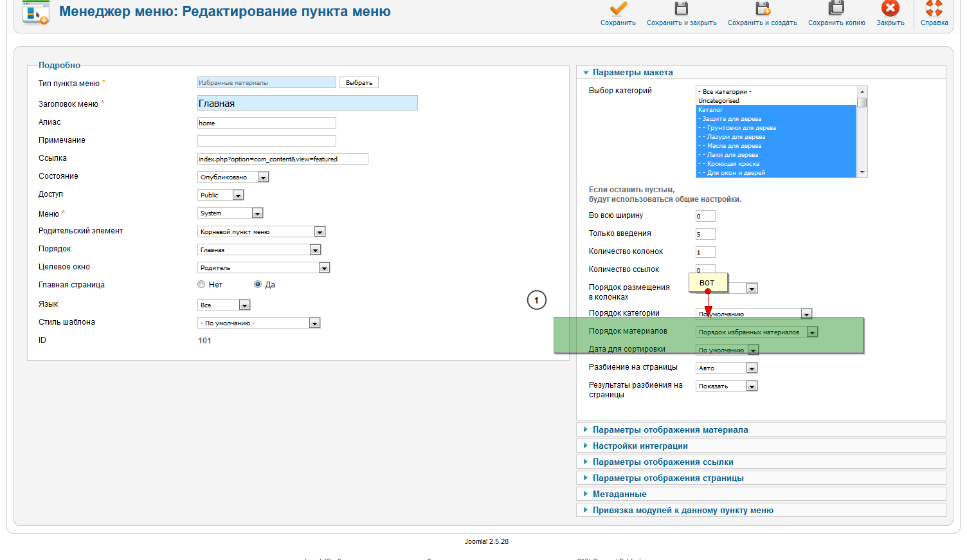Click the Сохранить и закрыть toolbar icon
This screenshot has height=560, width=967.
(x=682, y=9)
